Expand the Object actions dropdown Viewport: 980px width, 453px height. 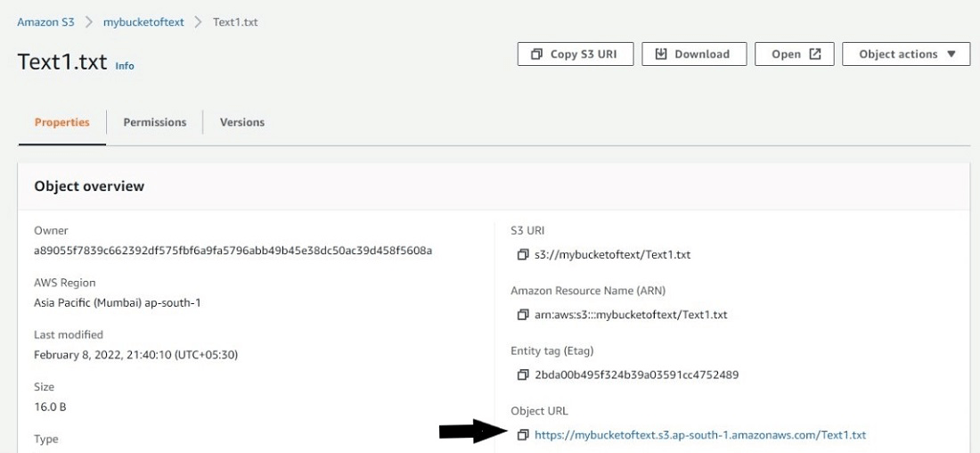(x=906, y=54)
